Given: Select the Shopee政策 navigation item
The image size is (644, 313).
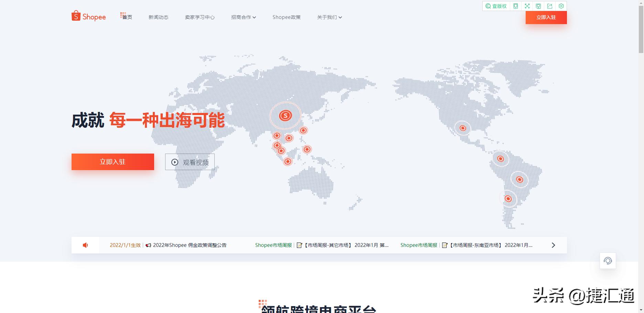Looking at the screenshot, I should click(287, 17).
